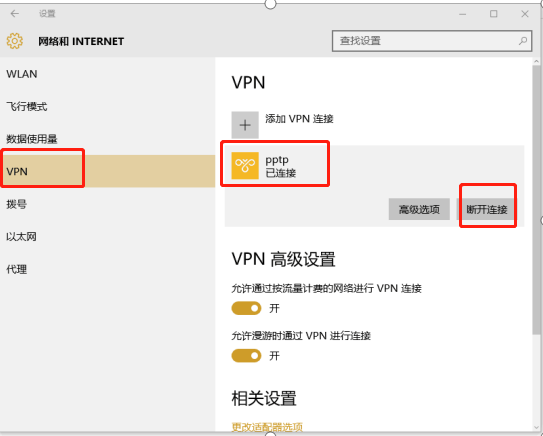
Task: Click the back arrow icon
Action: tap(15, 14)
